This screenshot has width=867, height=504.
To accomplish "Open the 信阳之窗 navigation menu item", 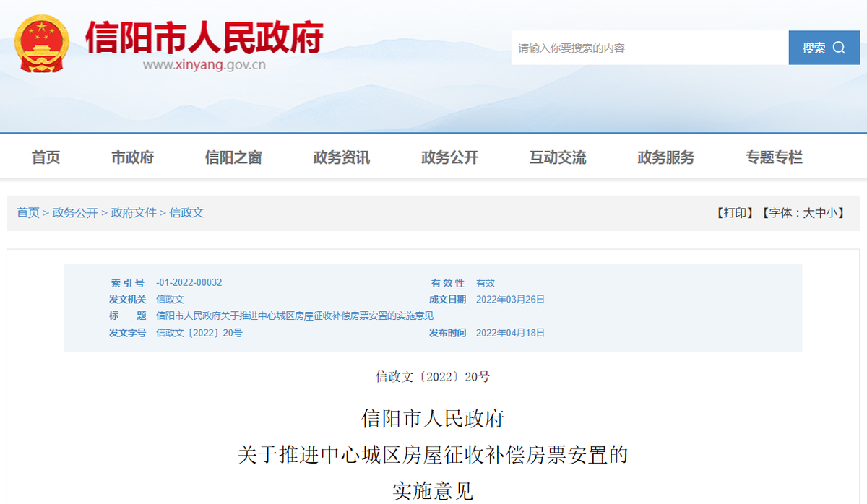I will coord(233,157).
